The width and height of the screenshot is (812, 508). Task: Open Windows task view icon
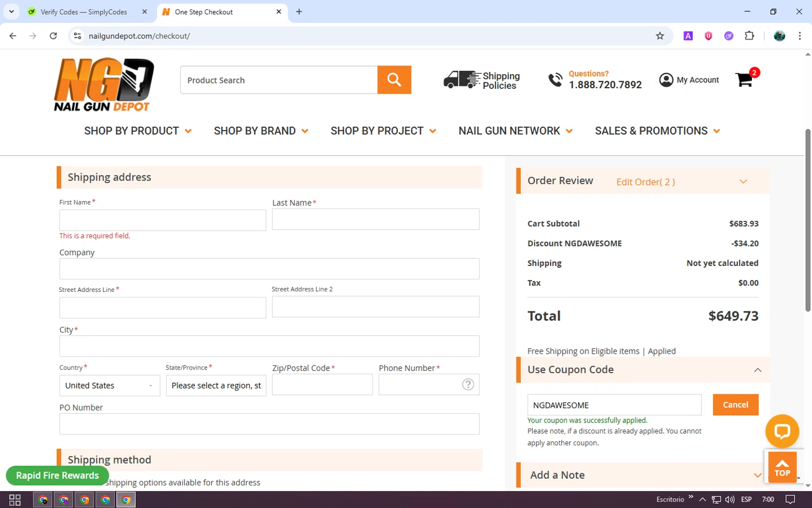pyautogui.click(x=15, y=500)
